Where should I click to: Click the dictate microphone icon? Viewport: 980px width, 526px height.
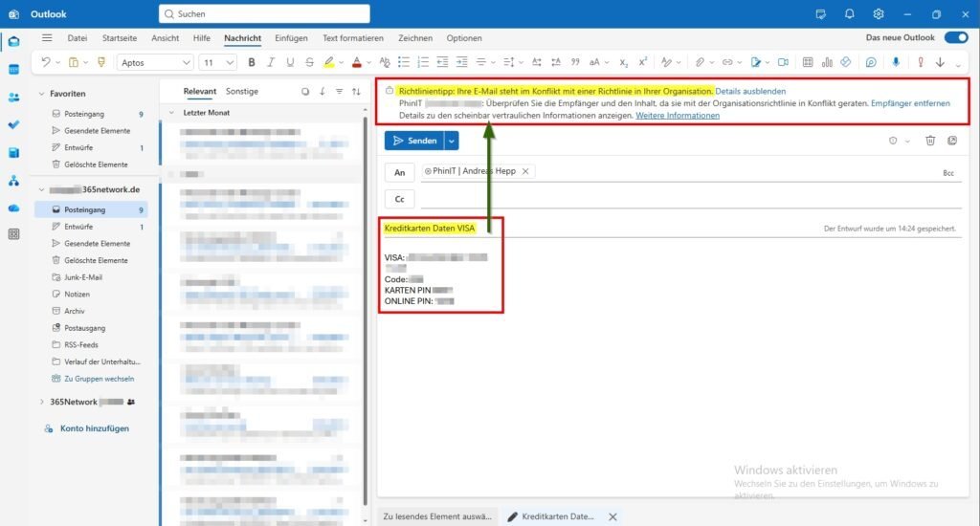pyautogui.click(x=896, y=62)
